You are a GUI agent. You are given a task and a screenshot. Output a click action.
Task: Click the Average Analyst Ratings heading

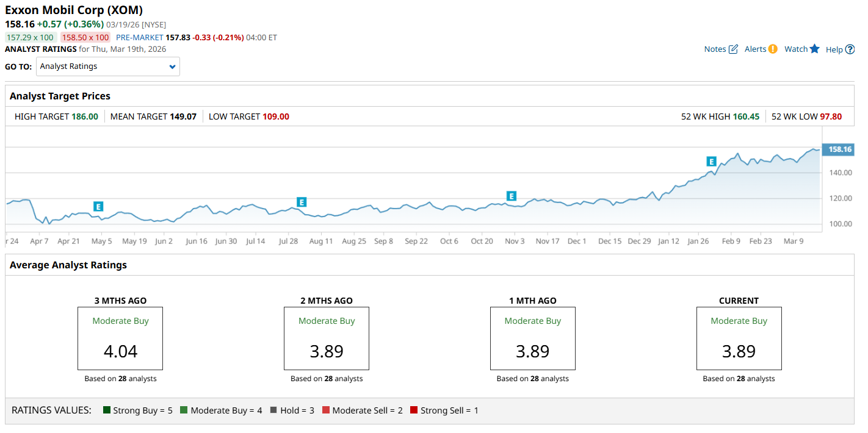coord(68,265)
